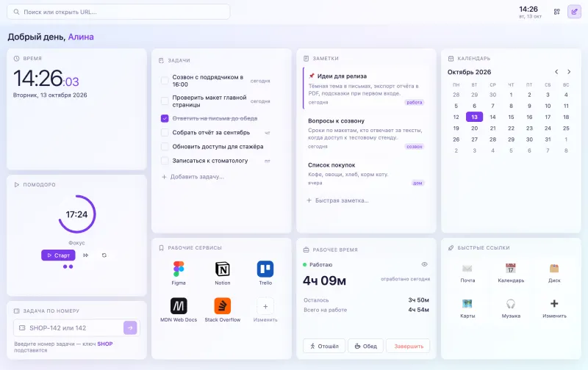Check the task Обновить доступы для стажёра
The image size is (588, 370).
[x=165, y=146]
